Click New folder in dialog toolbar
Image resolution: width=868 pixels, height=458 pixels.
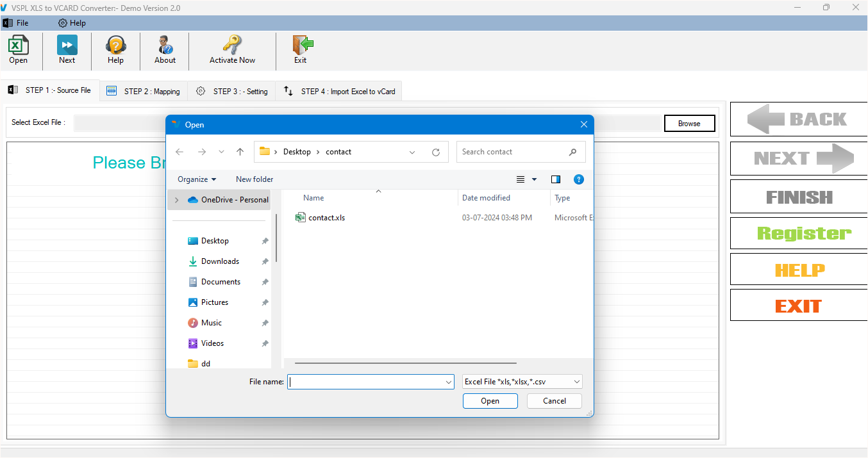point(255,179)
